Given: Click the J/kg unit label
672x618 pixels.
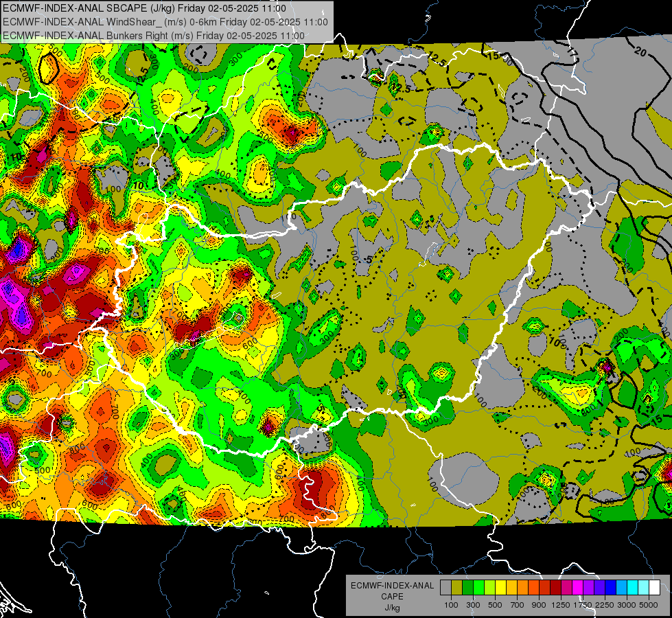Looking at the screenshot, I should click(x=392, y=608).
